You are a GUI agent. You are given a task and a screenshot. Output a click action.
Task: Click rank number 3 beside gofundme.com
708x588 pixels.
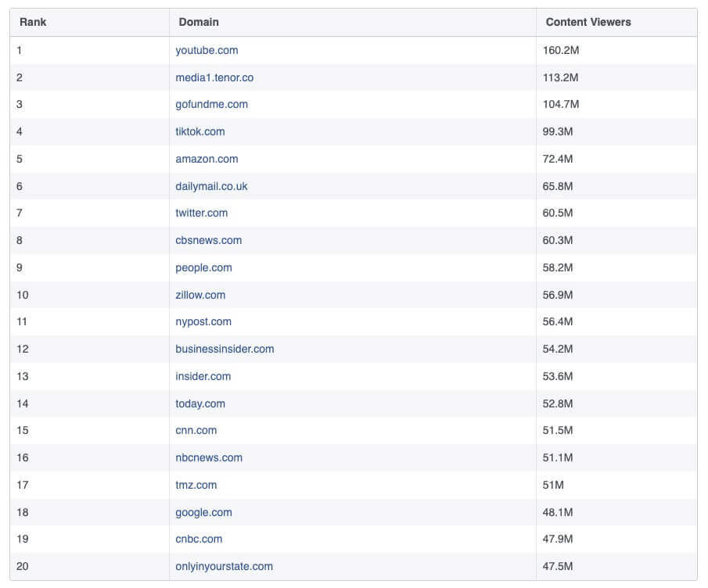click(20, 104)
